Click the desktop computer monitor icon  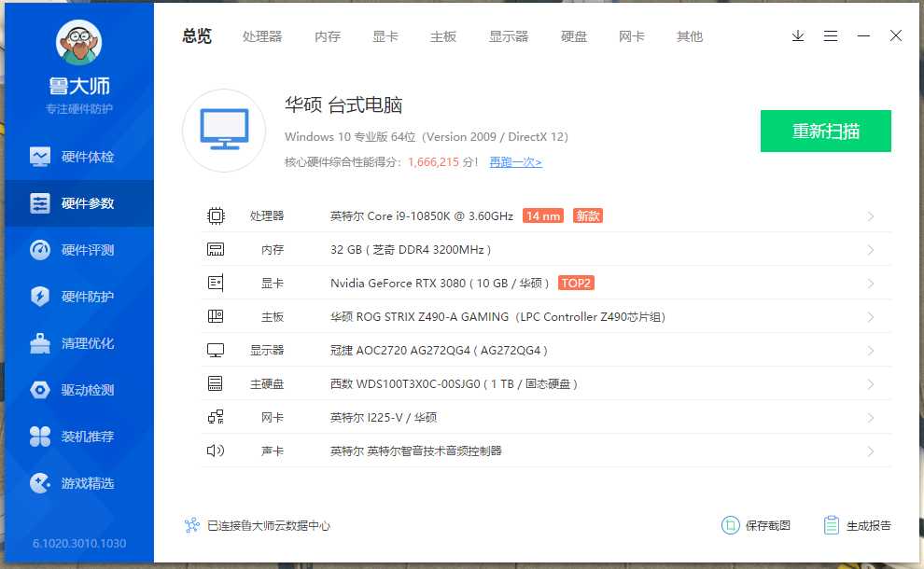pos(224,131)
